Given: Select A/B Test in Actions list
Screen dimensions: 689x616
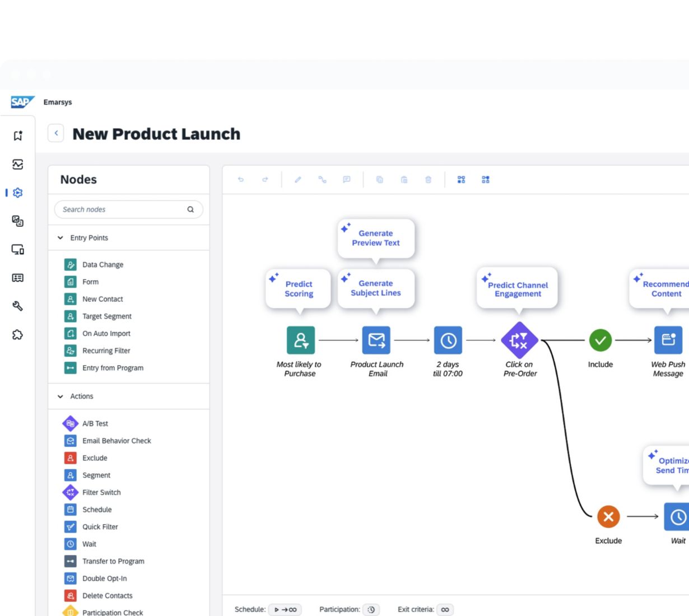Looking at the screenshot, I should click(x=95, y=424).
